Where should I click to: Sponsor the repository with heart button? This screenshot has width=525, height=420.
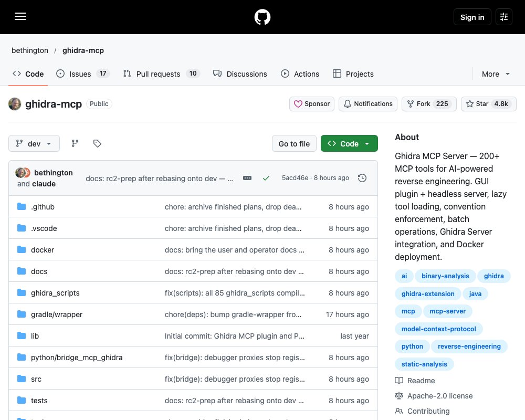click(312, 104)
